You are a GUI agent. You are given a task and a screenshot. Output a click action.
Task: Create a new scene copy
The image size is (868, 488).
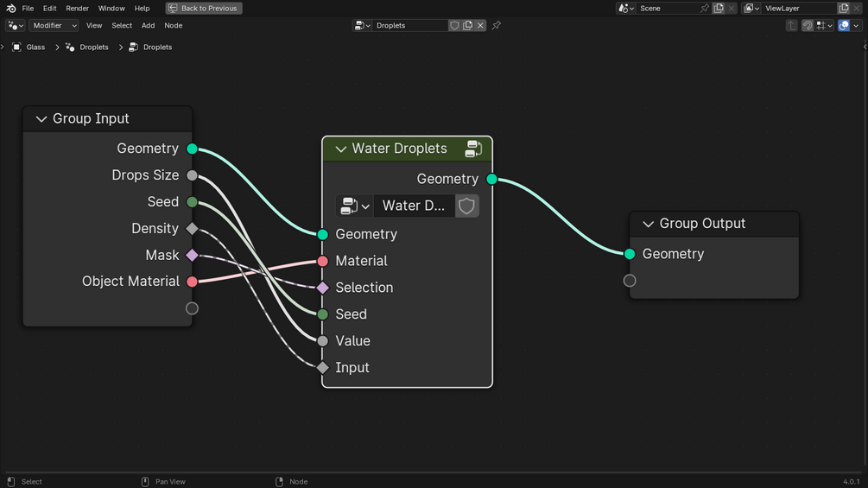click(x=719, y=9)
